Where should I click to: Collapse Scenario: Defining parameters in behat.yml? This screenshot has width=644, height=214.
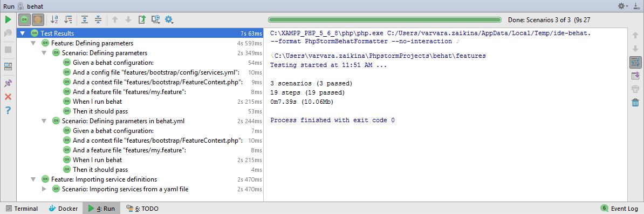click(44, 121)
